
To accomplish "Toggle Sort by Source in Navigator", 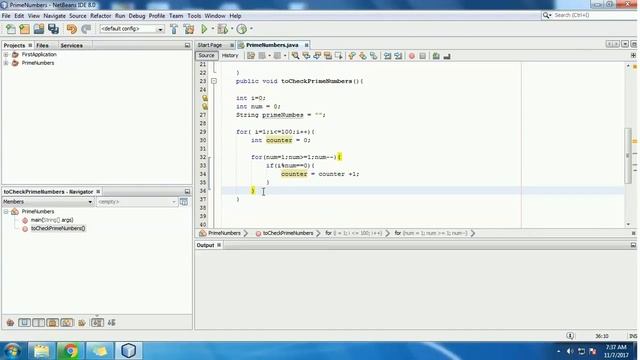I will pyautogui.click(x=111, y=323).
